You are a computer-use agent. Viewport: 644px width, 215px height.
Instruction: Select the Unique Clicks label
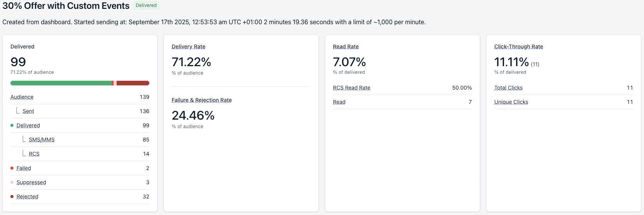(511, 102)
